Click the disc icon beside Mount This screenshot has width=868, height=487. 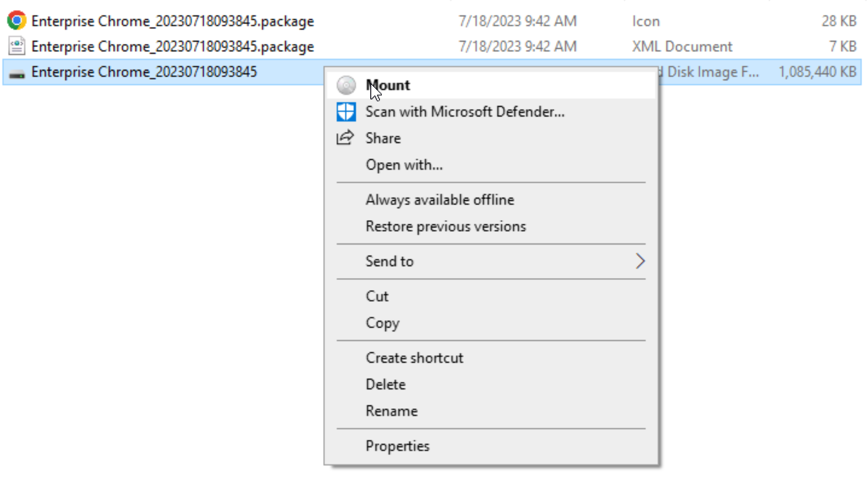click(x=346, y=85)
